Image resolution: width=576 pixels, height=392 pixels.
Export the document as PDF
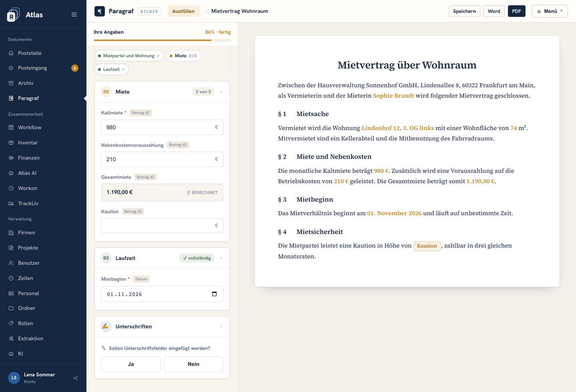[516, 11]
